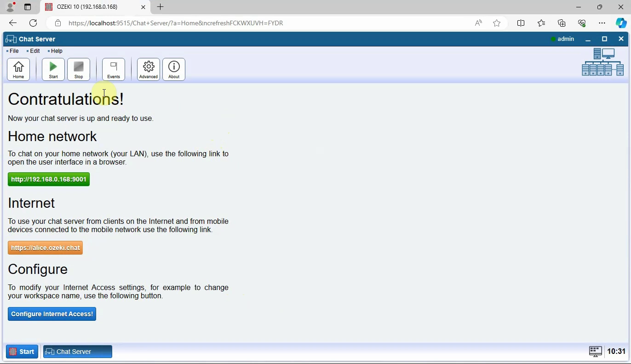Click the Configure section heading
This screenshot has width=631, height=364.
click(38, 269)
